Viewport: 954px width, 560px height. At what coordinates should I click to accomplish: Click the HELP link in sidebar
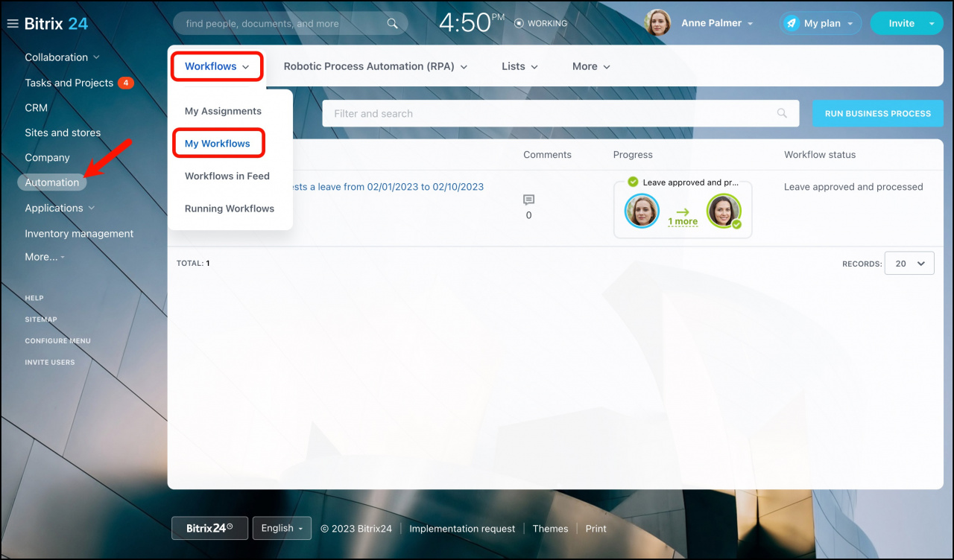[34, 298]
